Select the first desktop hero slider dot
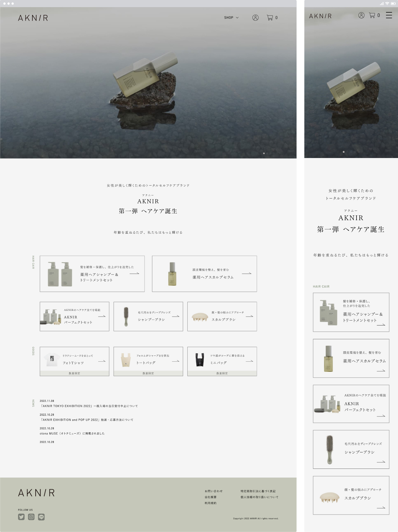398x532 pixels. pyautogui.click(x=264, y=153)
